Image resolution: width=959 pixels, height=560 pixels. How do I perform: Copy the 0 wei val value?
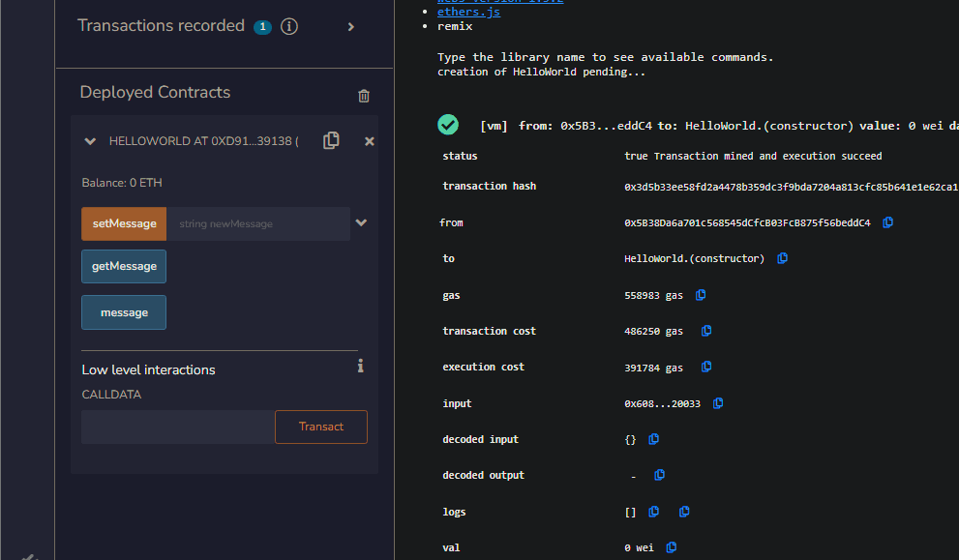click(x=672, y=547)
